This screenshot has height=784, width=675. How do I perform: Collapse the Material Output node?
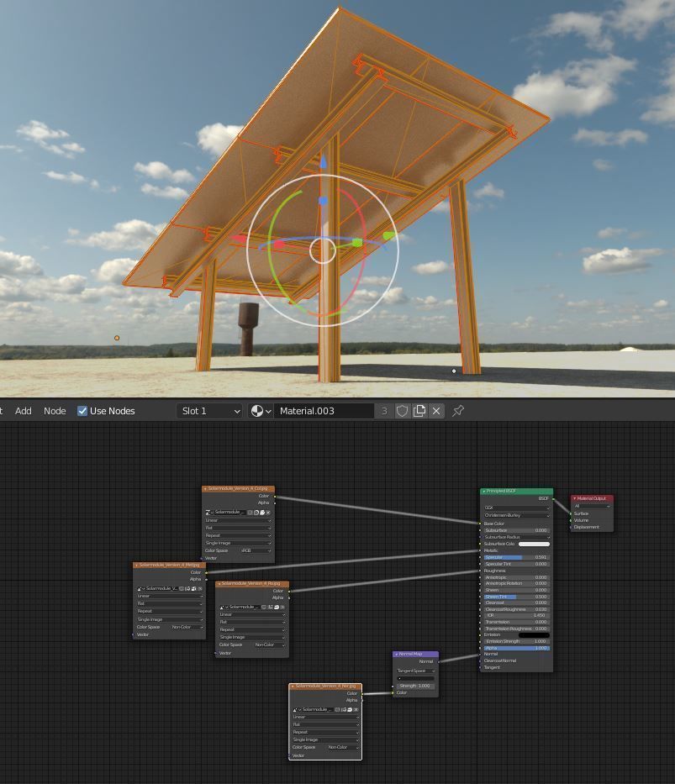pos(574,498)
